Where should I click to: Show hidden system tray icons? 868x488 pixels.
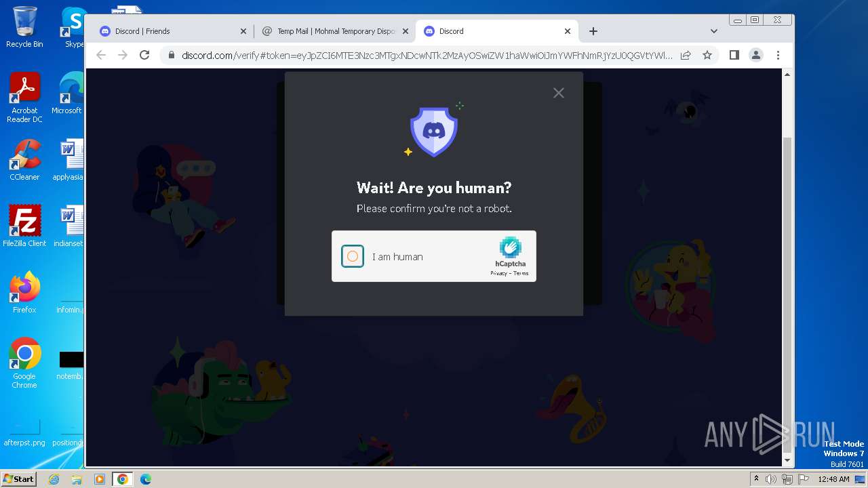tap(756, 479)
